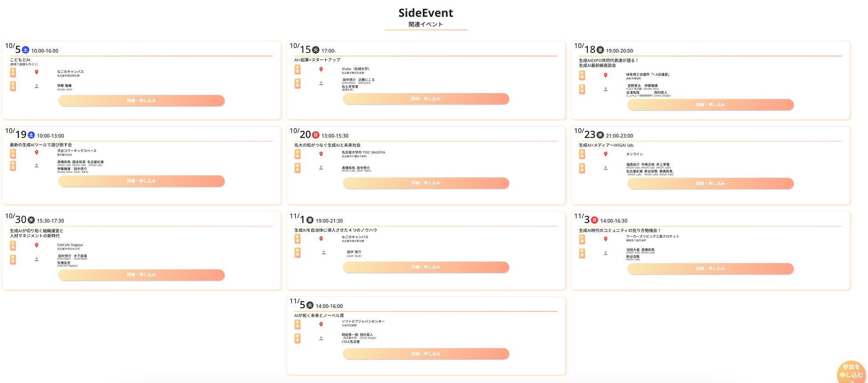This screenshot has width=868, height=383.
Task: Click red Sunday badge next to 10/20
Action: click(x=316, y=135)
